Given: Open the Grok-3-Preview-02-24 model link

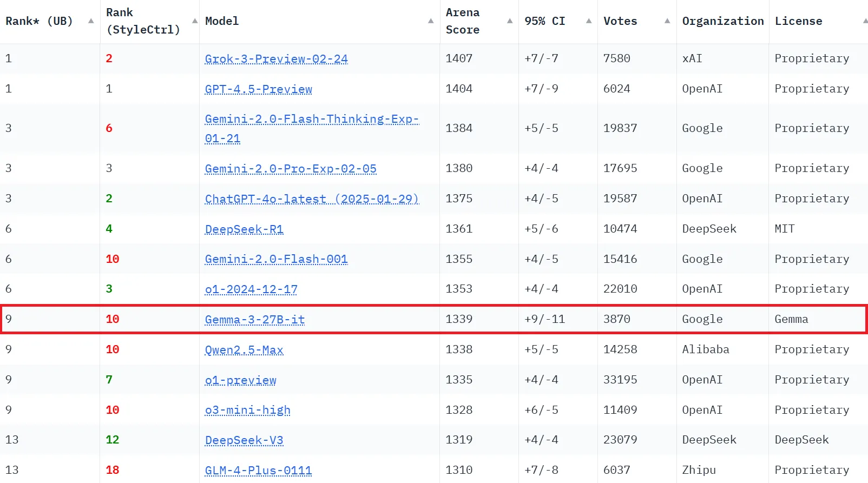Looking at the screenshot, I should 276,58.
